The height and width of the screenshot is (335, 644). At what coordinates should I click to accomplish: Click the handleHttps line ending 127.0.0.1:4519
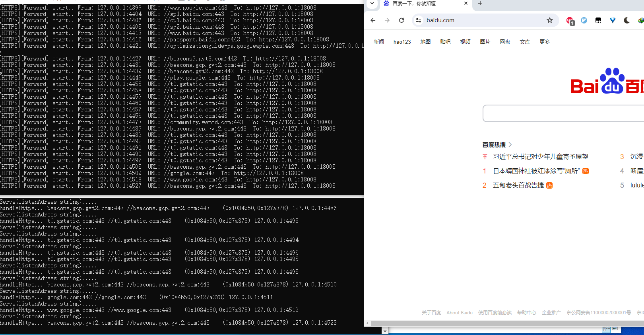pos(149,310)
